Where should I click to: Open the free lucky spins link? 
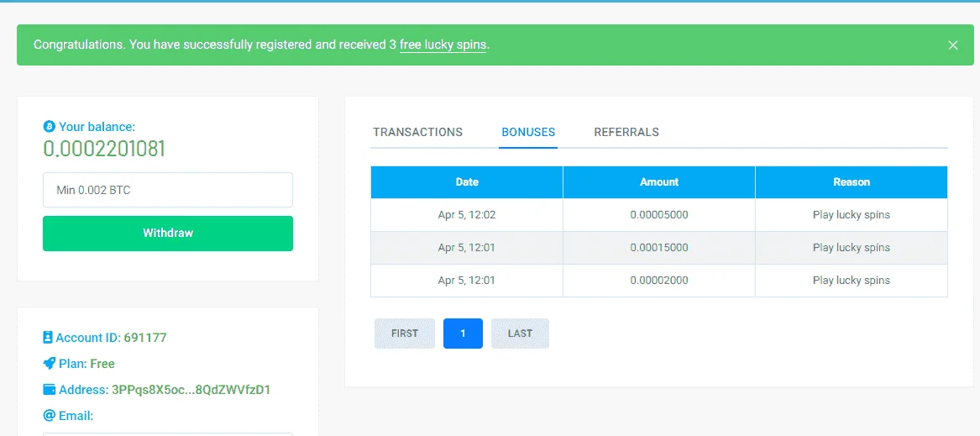click(x=443, y=45)
